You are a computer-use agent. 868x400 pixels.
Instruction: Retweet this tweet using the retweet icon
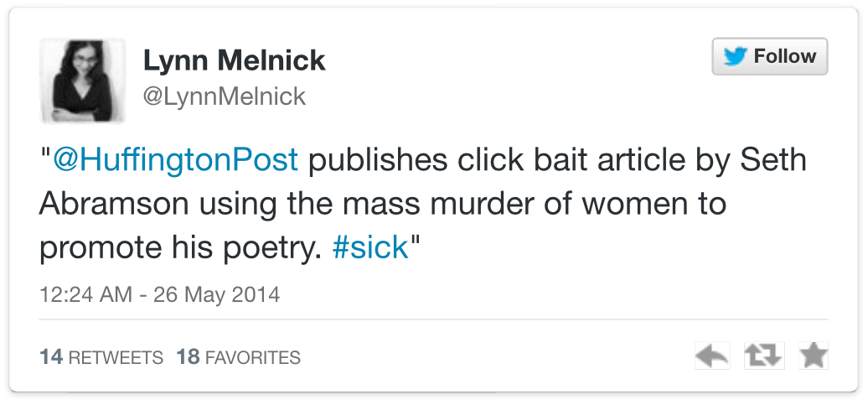point(763,356)
